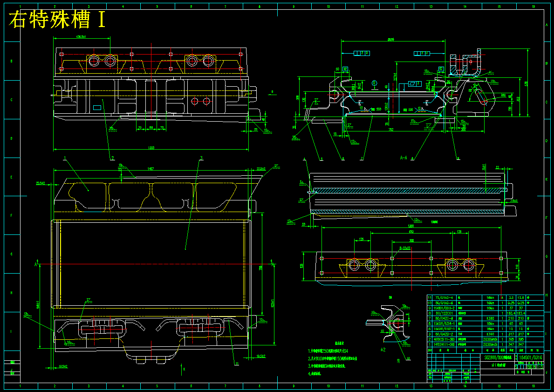Click the '85' middle dimension under front view
Viewport: 554px width, 392px height.
click(x=151, y=127)
